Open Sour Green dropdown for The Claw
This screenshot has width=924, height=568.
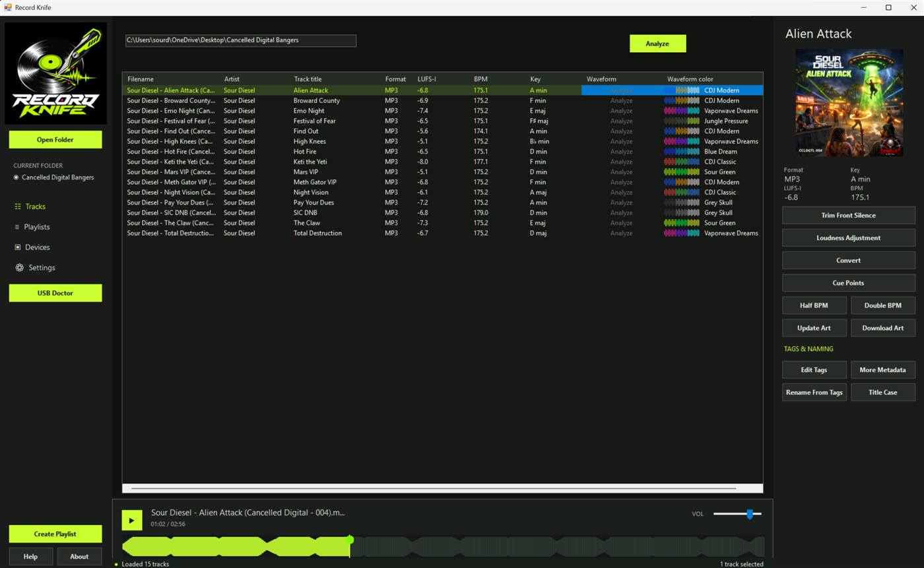(719, 223)
